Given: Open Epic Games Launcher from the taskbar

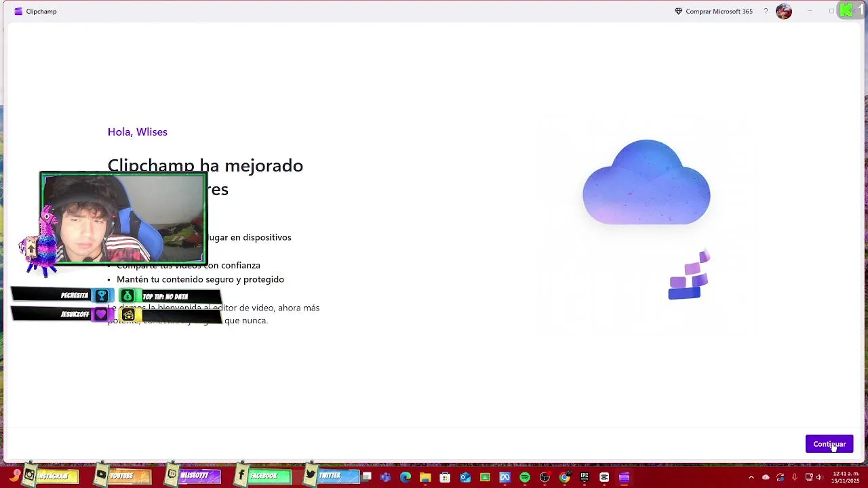Looking at the screenshot, I should (x=585, y=477).
